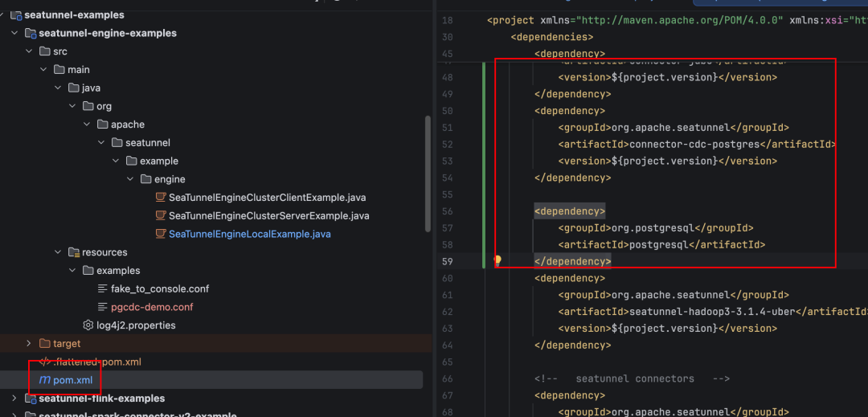Collapse the main folder chevron
The image size is (868, 417).
pyautogui.click(x=43, y=70)
